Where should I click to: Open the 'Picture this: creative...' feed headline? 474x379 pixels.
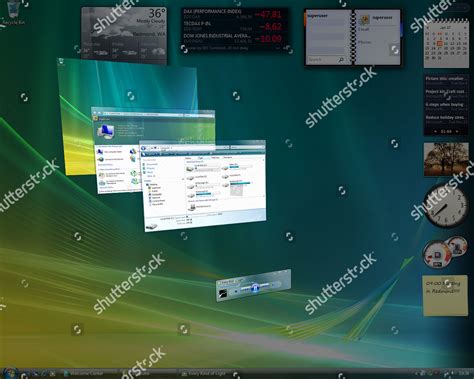click(446, 79)
